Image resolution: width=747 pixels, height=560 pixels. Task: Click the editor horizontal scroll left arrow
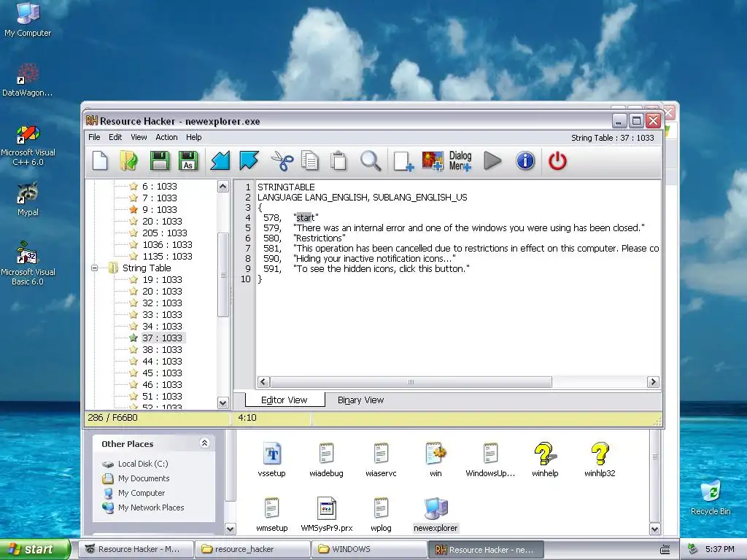pos(263,382)
